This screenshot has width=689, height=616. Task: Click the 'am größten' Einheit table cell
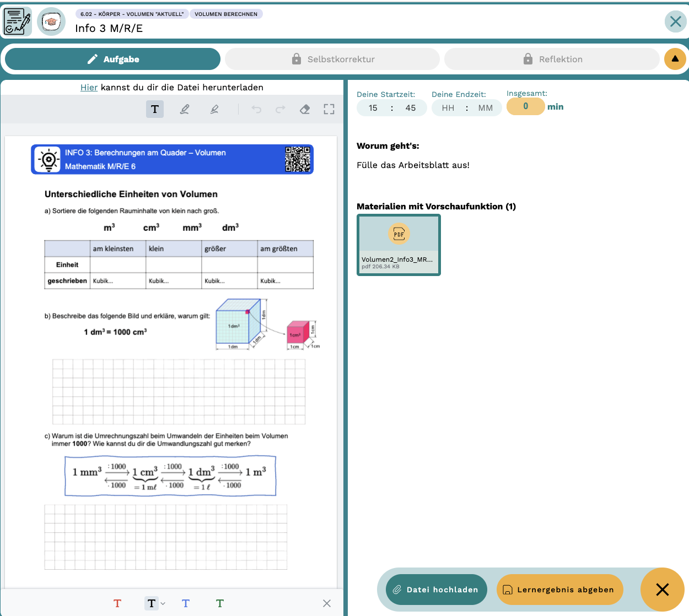pyautogui.click(x=286, y=264)
